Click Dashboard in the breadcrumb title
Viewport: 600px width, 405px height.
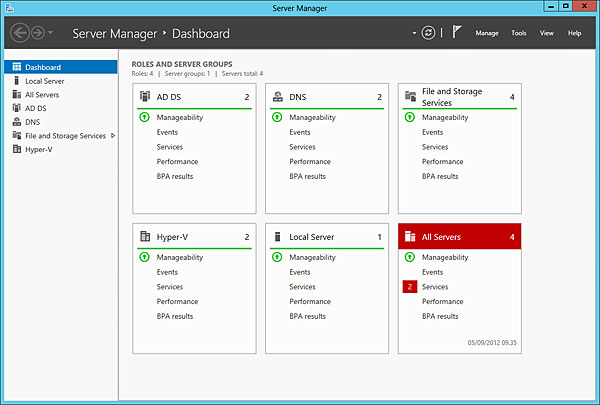201,34
